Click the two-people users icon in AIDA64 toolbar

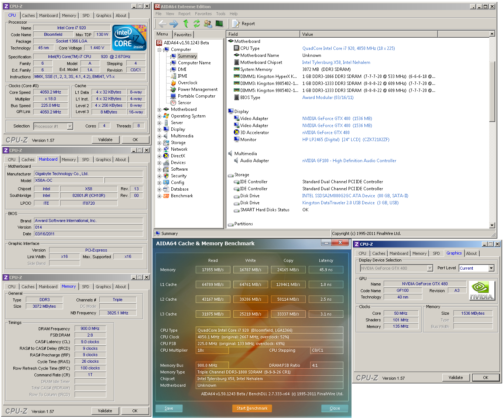pyautogui.click(x=208, y=24)
